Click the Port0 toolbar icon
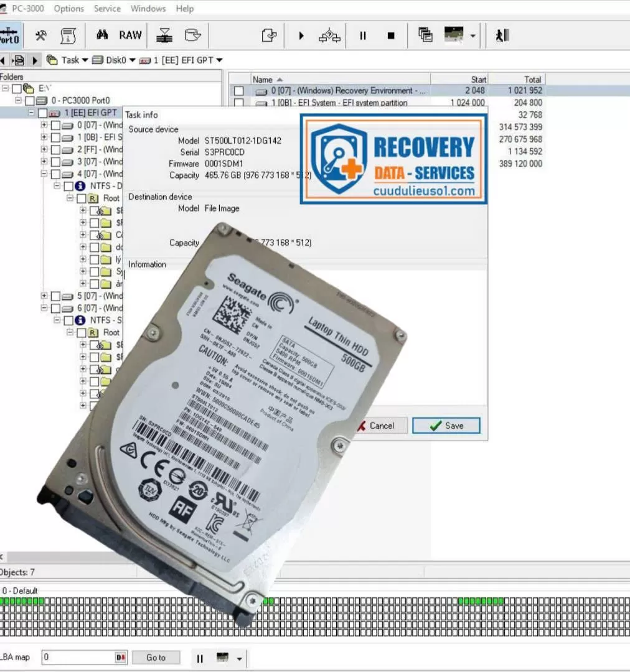 9,35
